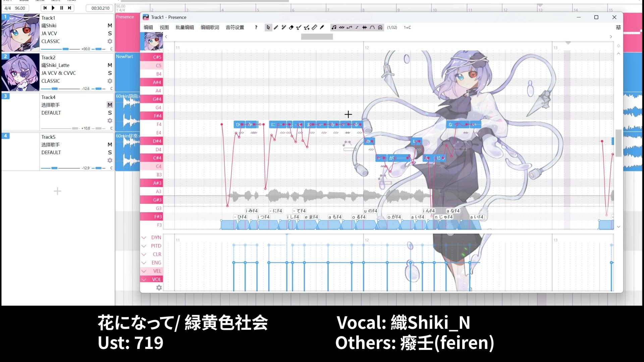This screenshot has height=362, width=644.
Task: Choose a singer for Track4
Action: [51, 105]
